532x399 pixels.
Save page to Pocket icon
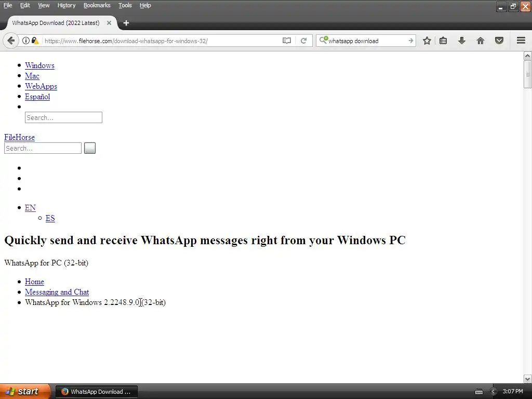[499, 41]
